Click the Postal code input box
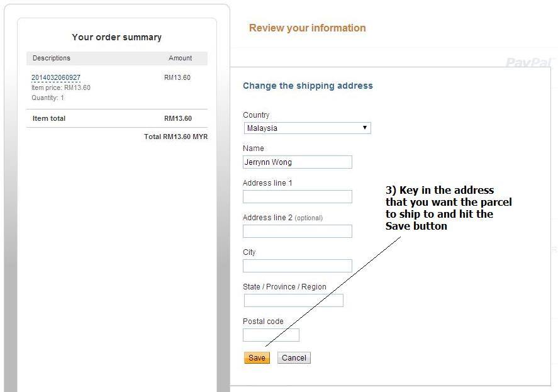Viewport: 558px width, 392px height. 271,335
